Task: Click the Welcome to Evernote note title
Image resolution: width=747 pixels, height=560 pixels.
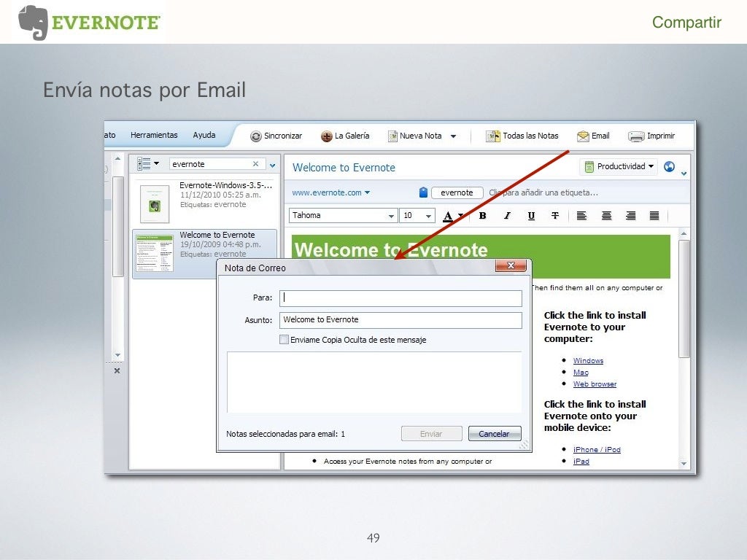Action: pos(344,168)
